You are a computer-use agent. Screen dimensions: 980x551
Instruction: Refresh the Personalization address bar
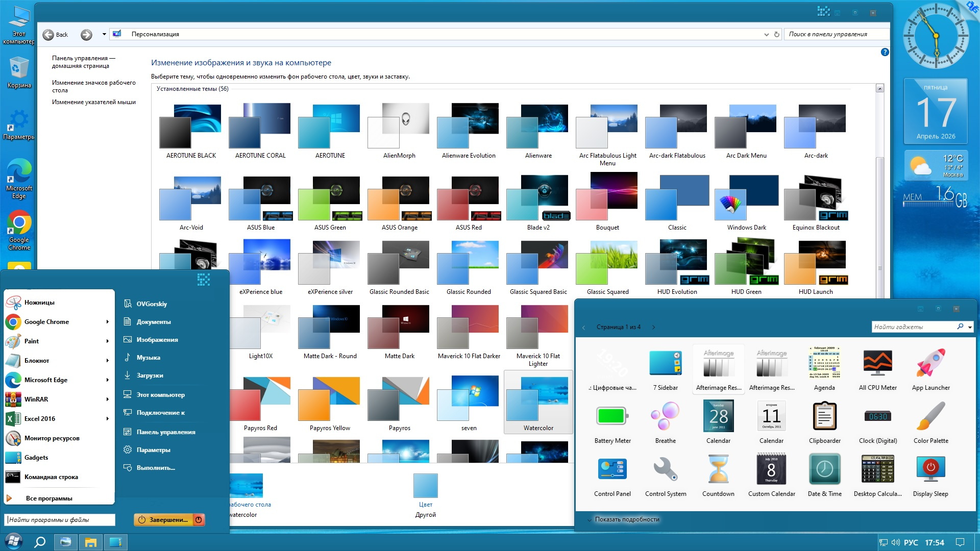[x=777, y=34]
